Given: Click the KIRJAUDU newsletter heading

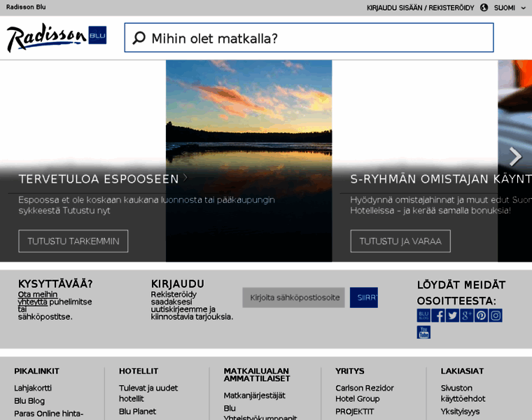Looking at the screenshot, I should pos(177,284).
